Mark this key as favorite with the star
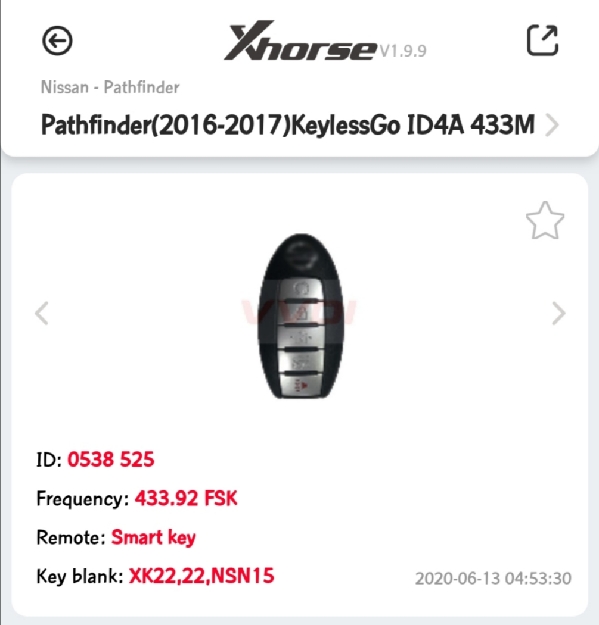Image resolution: width=599 pixels, height=625 pixels. tap(545, 220)
